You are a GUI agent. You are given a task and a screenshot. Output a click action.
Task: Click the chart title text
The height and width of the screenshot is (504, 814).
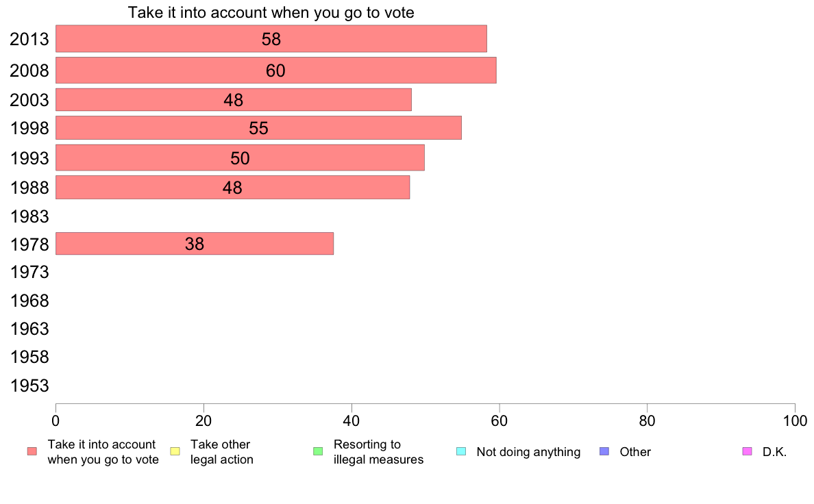(x=271, y=12)
